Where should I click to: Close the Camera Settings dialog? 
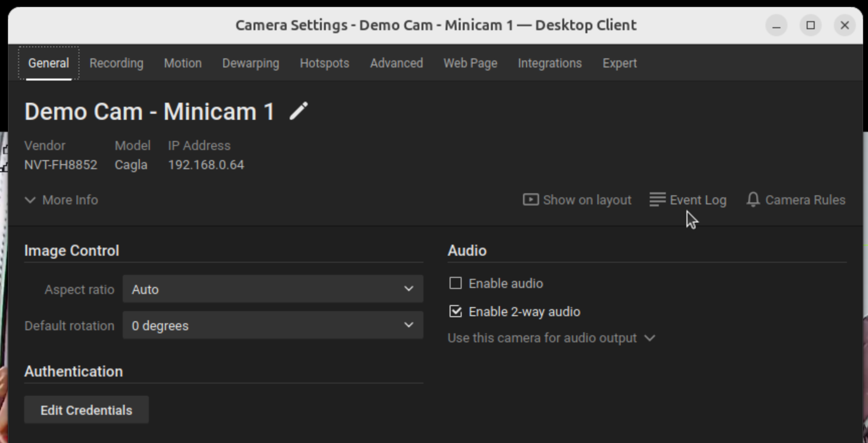845,25
